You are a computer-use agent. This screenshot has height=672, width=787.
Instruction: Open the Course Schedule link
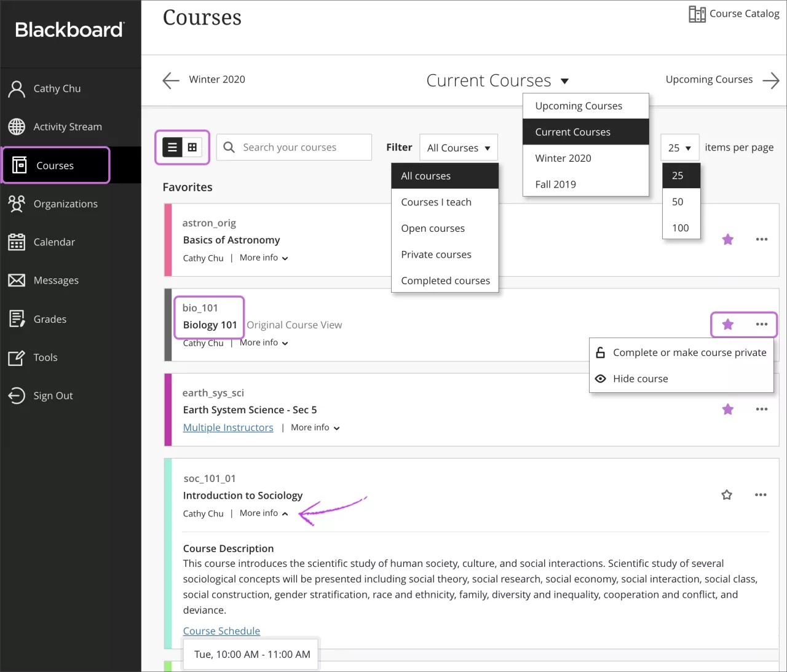pyautogui.click(x=221, y=631)
